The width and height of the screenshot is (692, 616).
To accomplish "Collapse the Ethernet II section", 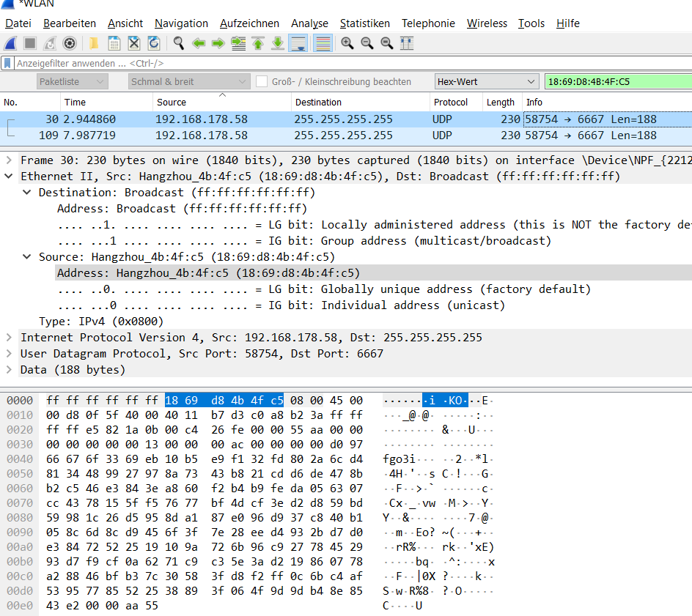I will [9, 177].
